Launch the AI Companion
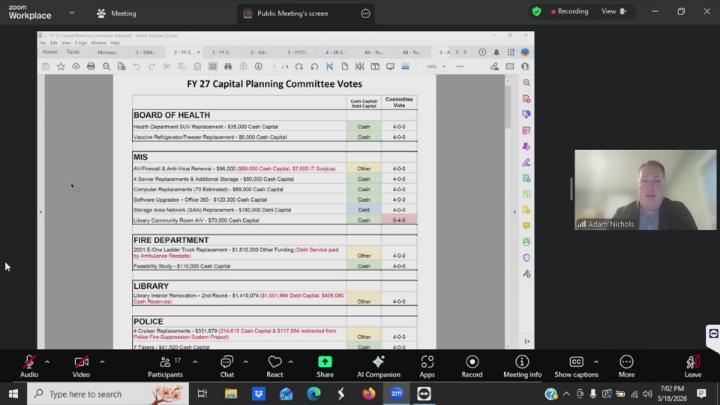This screenshot has width=720, height=405. (x=378, y=363)
